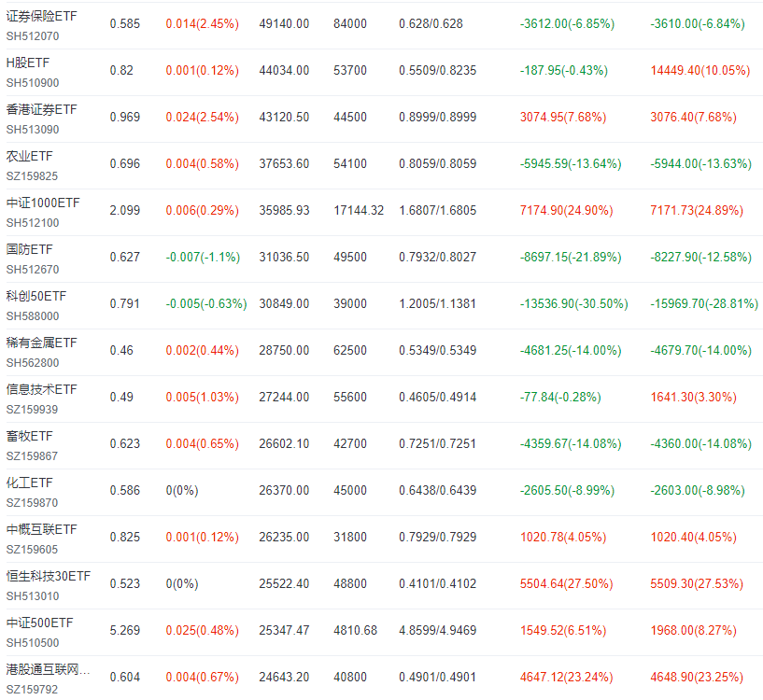Select stock code SH562800
This screenshot has height=700, width=763.
33,363
